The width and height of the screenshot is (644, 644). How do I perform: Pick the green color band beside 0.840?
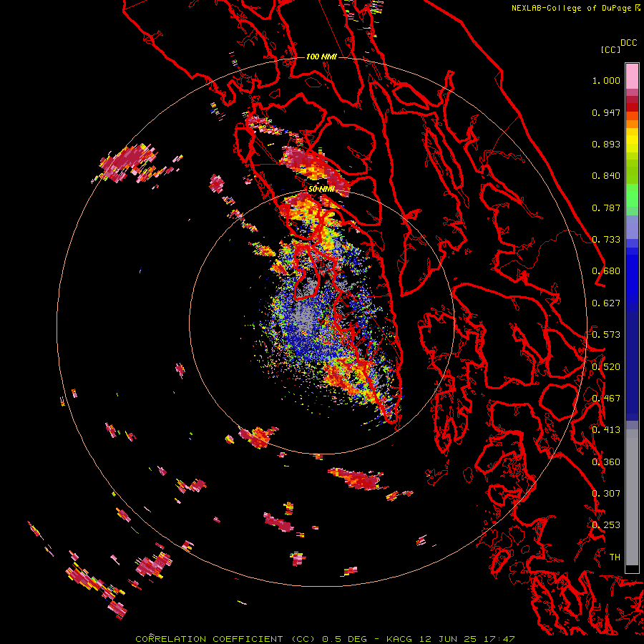tap(632, 172)
